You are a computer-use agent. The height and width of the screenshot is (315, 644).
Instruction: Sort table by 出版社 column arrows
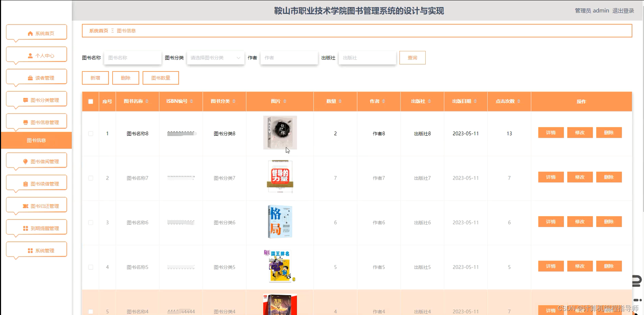[429, 101]
